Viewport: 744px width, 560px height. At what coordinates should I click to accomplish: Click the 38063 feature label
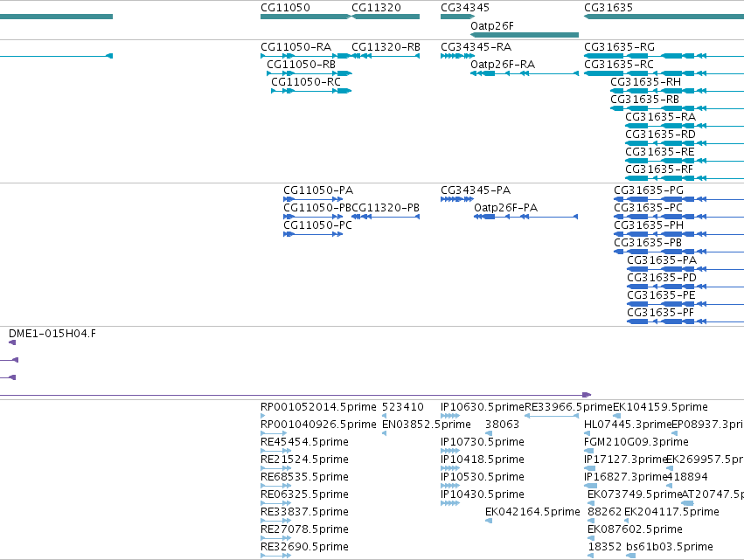(503, 425)
